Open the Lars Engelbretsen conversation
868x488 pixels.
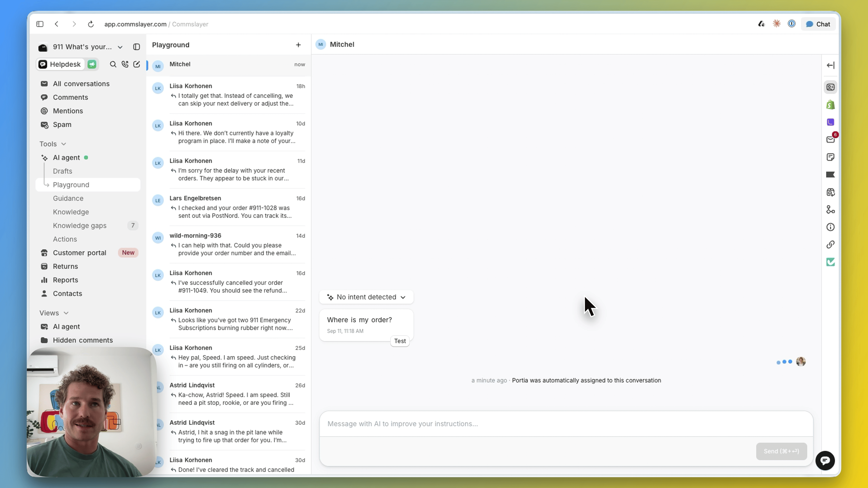[x=229, y=207]
